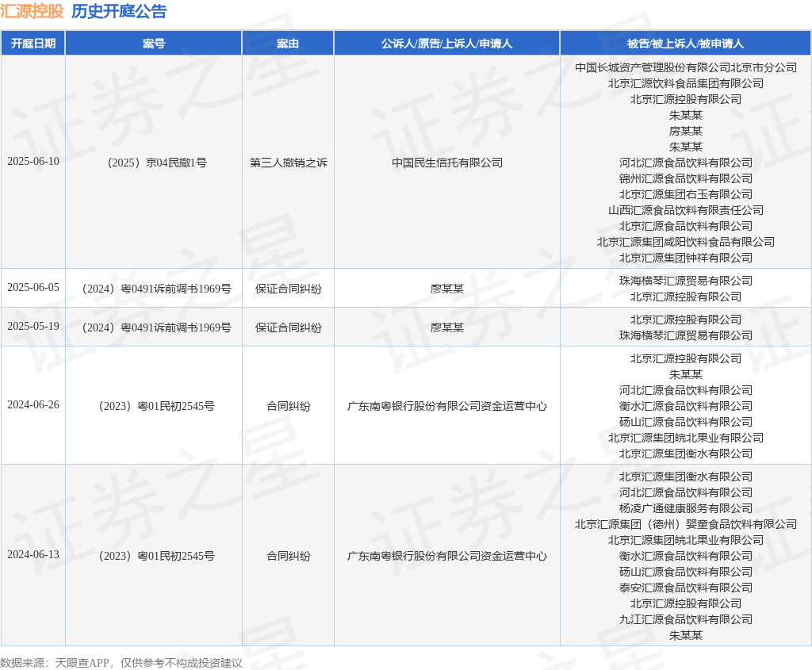Select the date cell 2024-06-26
812x670 pixels.
[x=33, y=405]
